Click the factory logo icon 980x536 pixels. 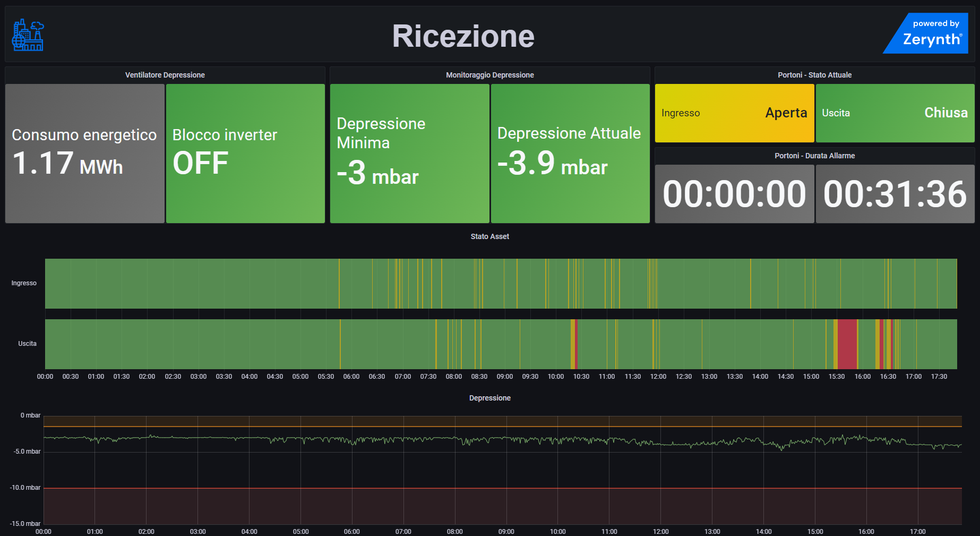click(x=28, y=35)
